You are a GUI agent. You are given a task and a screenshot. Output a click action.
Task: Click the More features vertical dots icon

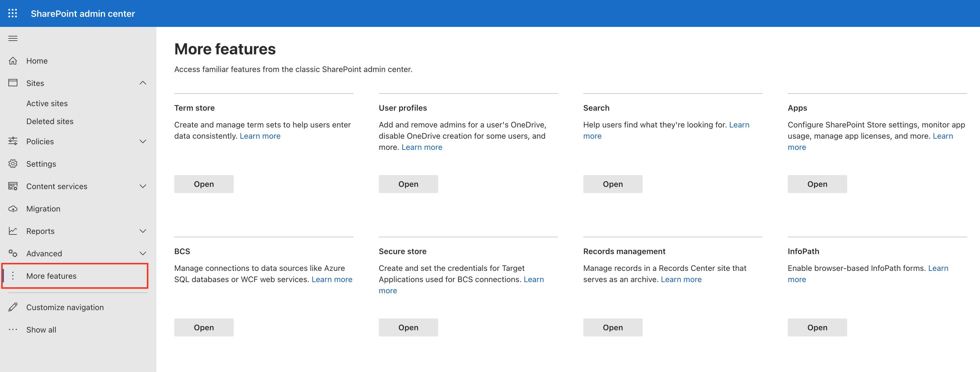[x=13, y=276]
